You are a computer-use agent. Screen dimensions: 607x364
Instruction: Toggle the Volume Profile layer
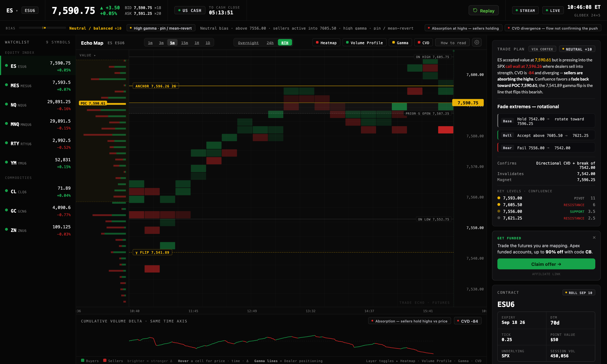coord(364,43)
